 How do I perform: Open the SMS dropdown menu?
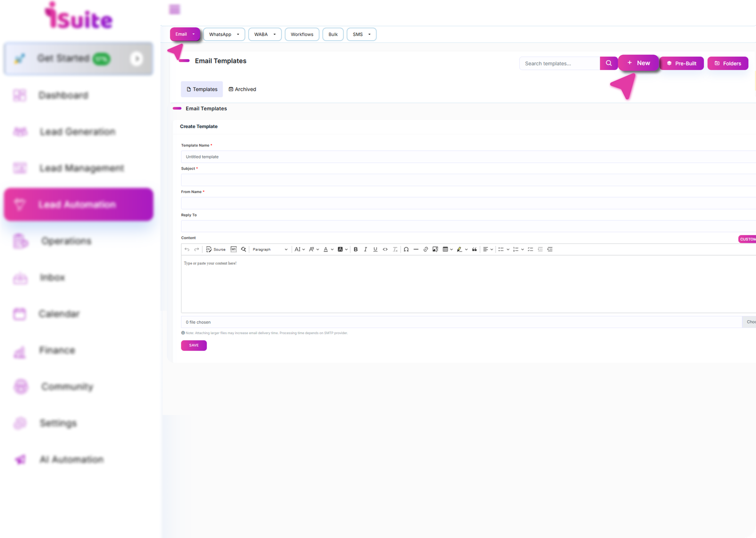click(361, 34)
